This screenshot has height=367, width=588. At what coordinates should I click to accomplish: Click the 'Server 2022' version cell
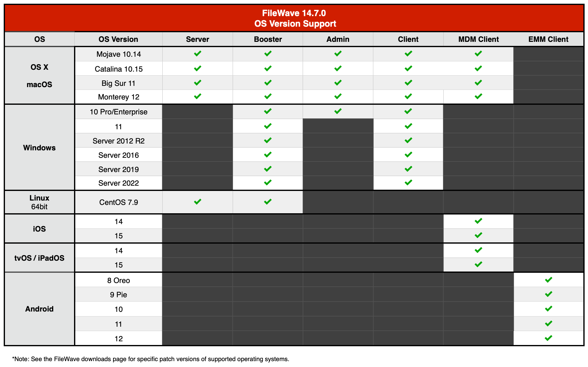(119, 183)
